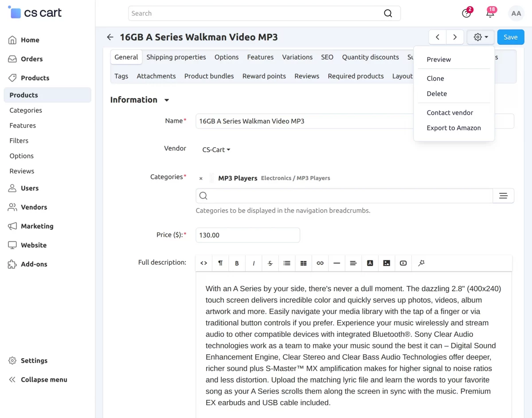Toggle HTML source view in editor toolbar
This screenshot has width=532, height=418.
tap(204, 263)
